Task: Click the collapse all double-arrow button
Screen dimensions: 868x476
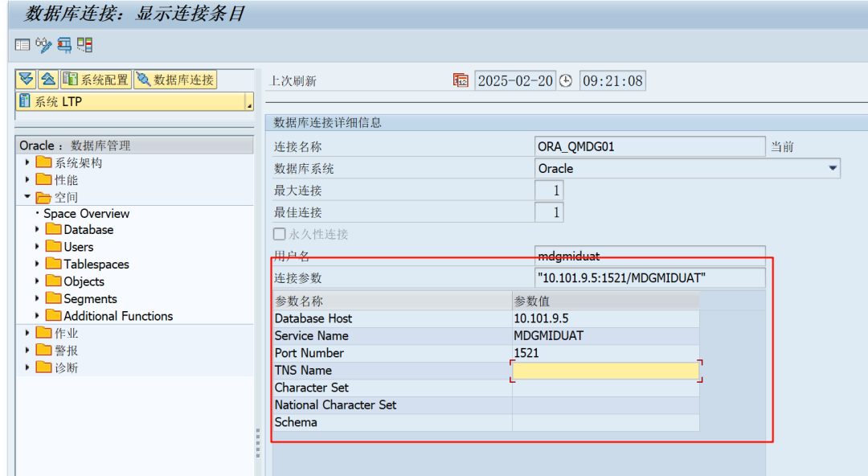Action: pyautogui.click(x=48, y=80)
